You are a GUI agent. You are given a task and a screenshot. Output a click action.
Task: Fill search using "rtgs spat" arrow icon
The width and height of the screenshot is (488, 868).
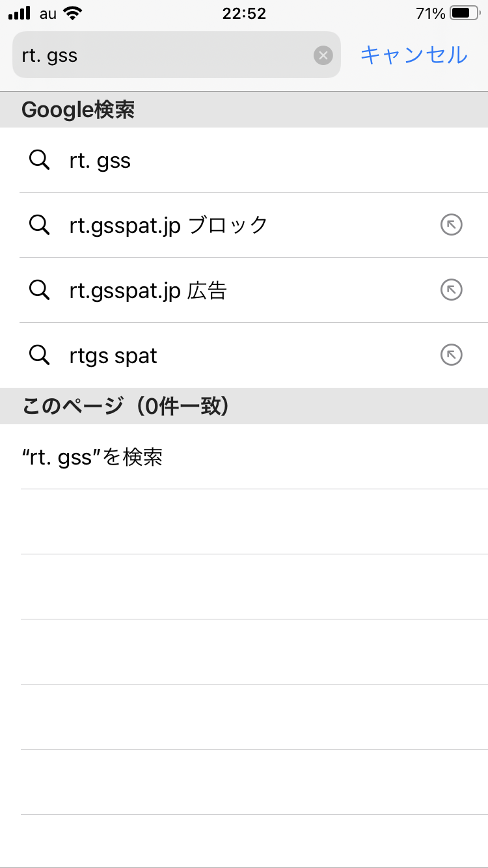tap(451, 355)
